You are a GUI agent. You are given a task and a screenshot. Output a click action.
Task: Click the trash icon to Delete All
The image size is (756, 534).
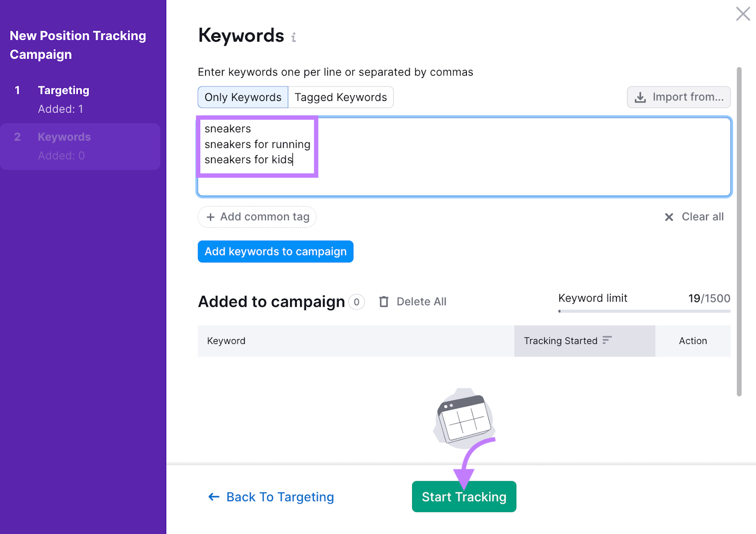(x=384, y=301)
